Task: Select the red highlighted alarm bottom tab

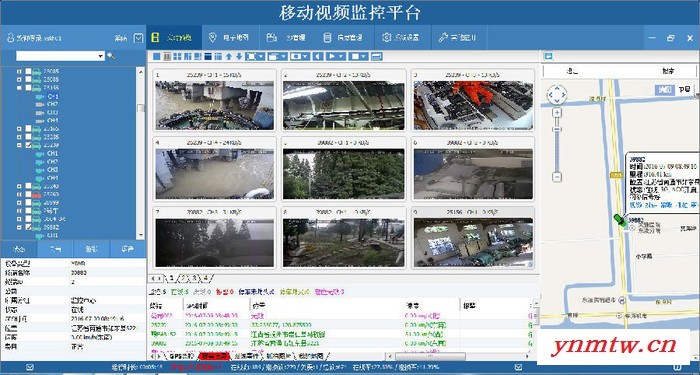Action: tap(215, 356)
